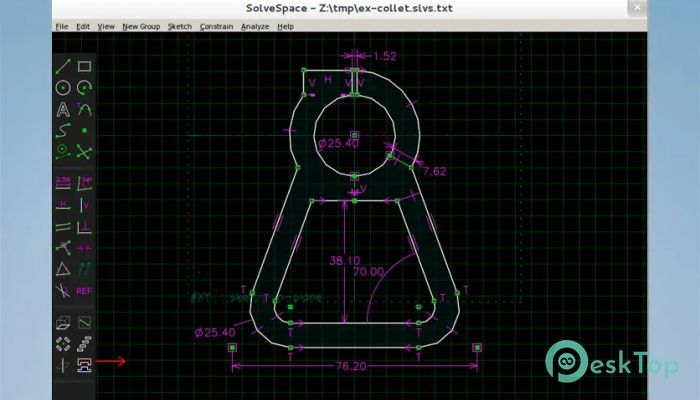The width and height of the screenshot is (700, 400).
Task: Open the Edit menu
Action: [x=83, y=26]
